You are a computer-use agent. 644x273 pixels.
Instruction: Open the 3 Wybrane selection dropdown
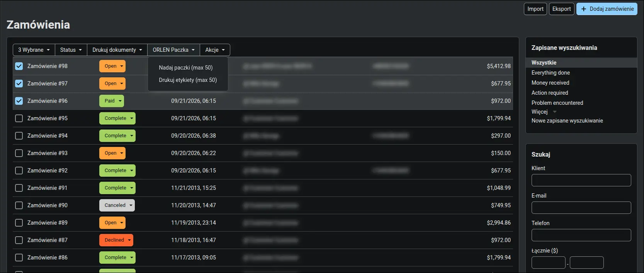pos(34,50)
